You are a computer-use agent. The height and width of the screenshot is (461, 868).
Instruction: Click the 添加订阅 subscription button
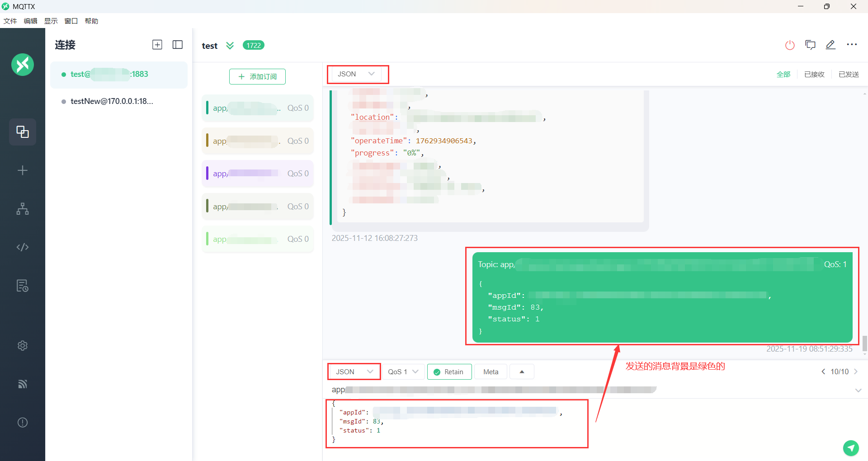pyautogui.click(x=257, y=76)
